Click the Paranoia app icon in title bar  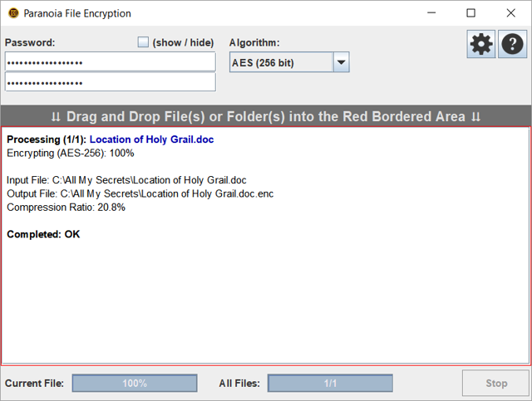tap(13, 13)
